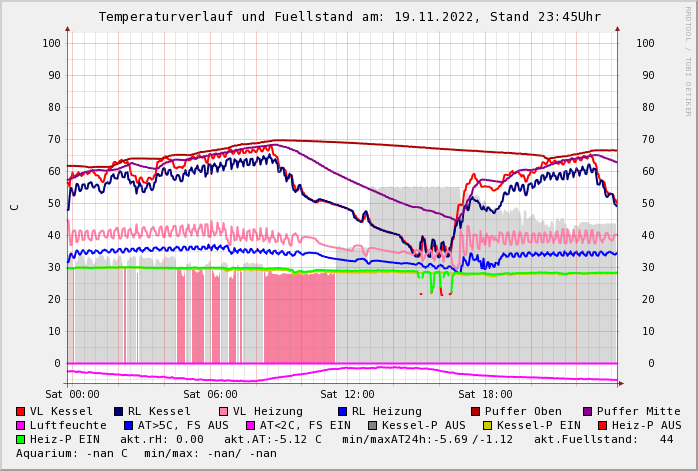Click the Sat 18:00 time axis label
The height and width of the screenshot is (471, 698).
click(x=484, y=394)
